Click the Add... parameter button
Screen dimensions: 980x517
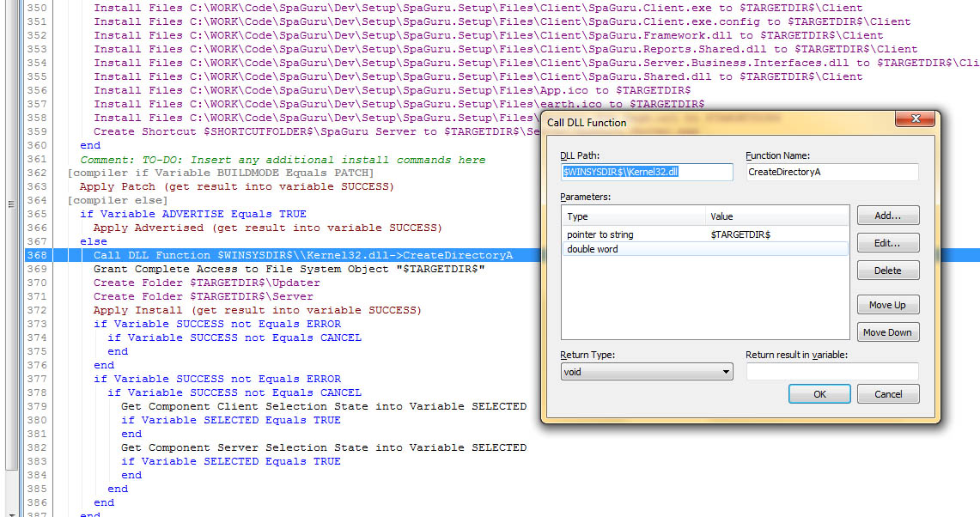pos(887,216)
